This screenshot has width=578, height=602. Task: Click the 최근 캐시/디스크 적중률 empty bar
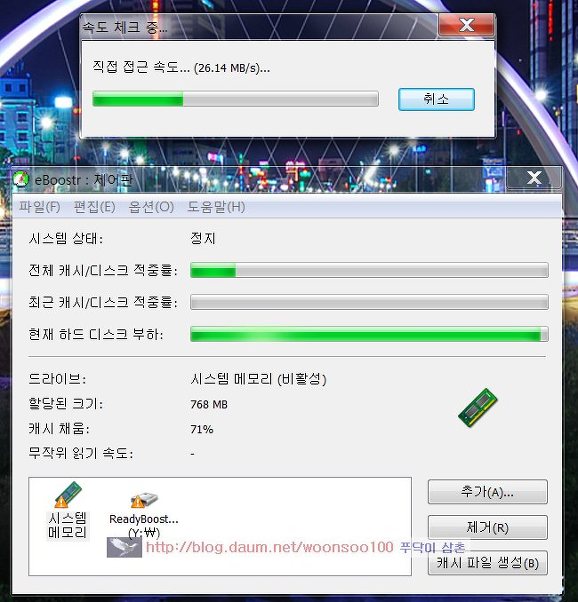point(369,302)
